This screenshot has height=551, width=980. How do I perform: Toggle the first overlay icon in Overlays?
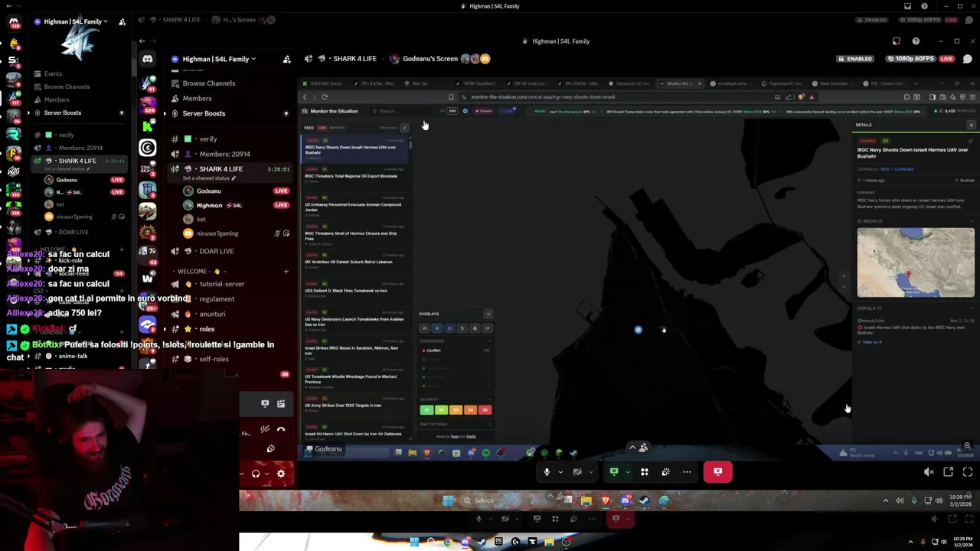click(424, 328)
